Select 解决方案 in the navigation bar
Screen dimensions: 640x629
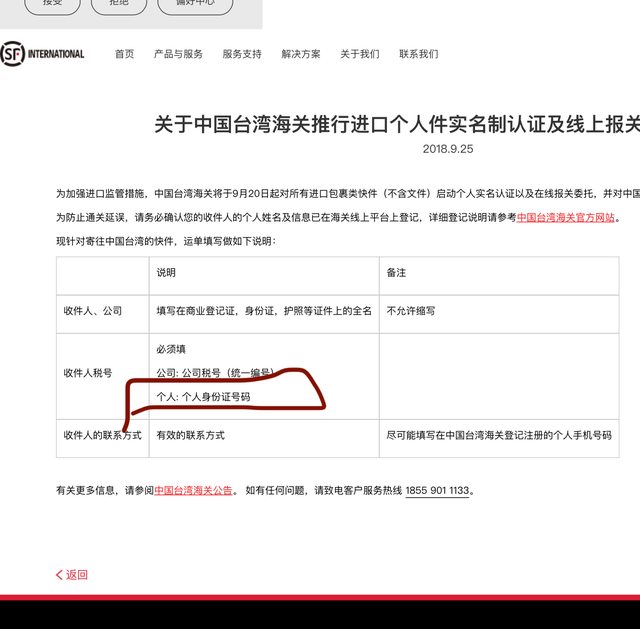301,54
